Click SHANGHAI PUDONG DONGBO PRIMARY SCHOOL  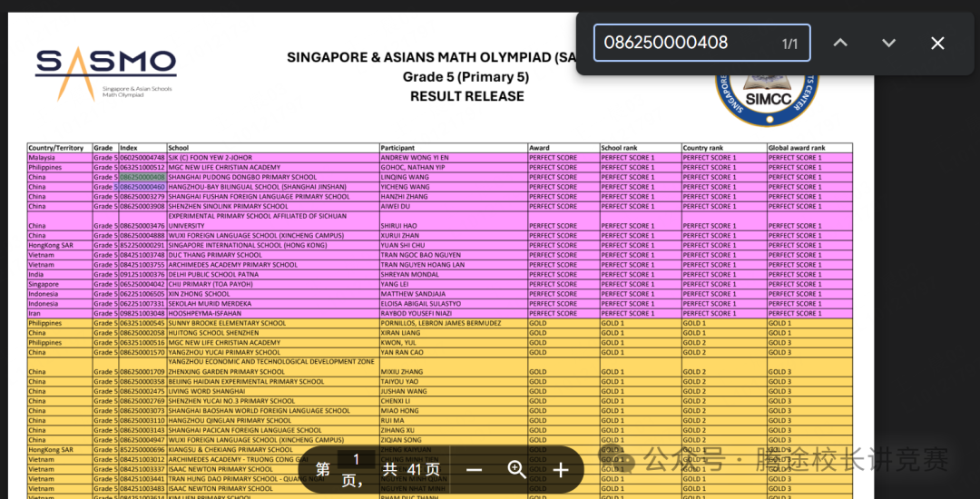tap(242, 177)
